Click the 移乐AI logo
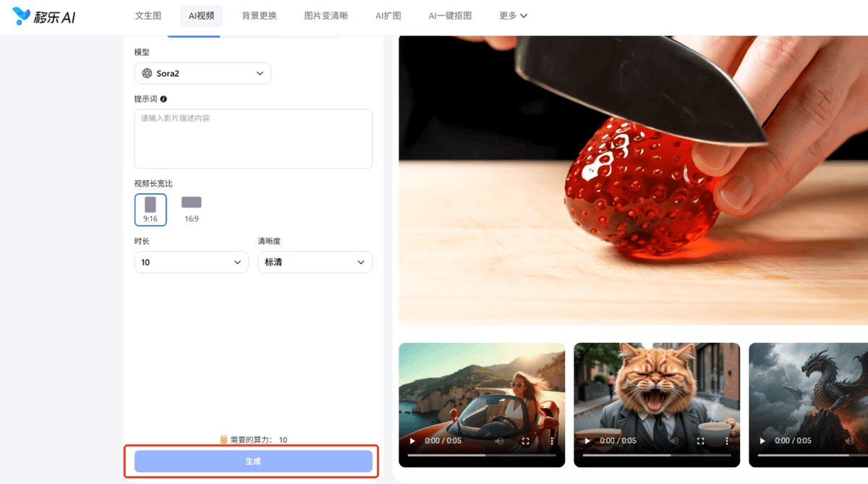The height and width of the screenshot is (484, 868). [x=44, y=16]
